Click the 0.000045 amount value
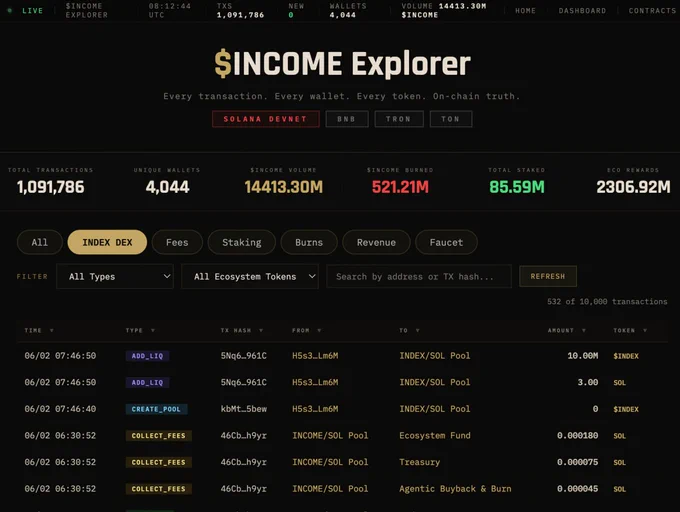This screenshot has height=512, width=680. tap(577, 489)
